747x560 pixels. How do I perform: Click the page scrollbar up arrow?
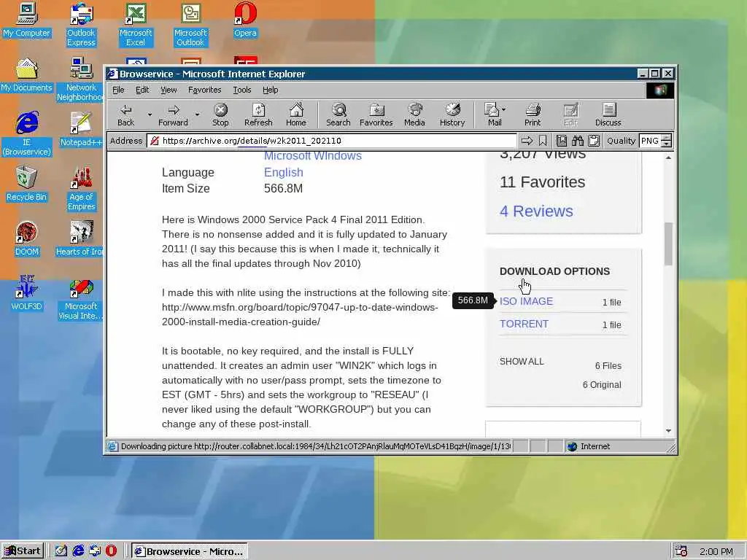(x=668, y=157)
